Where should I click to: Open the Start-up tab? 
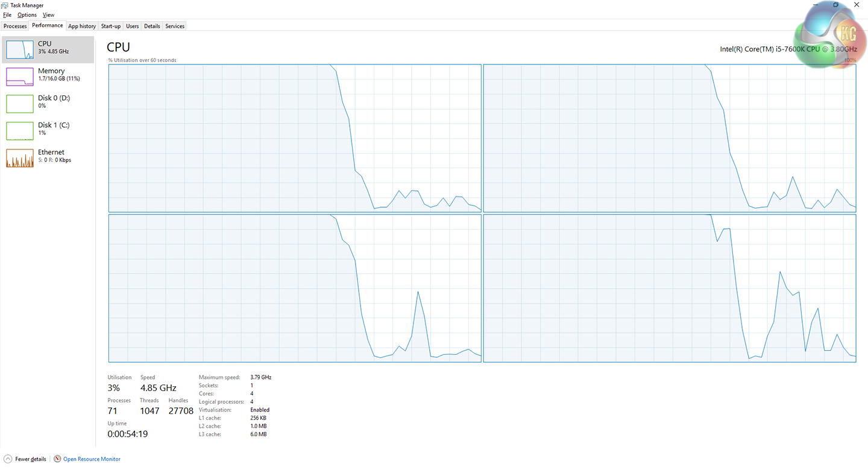click(111, 26)
